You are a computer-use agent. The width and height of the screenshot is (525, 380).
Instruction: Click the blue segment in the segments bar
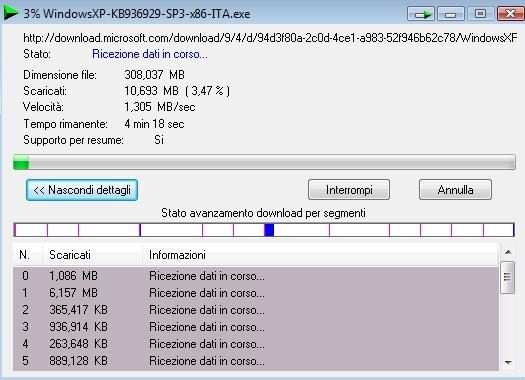point(269,230)
